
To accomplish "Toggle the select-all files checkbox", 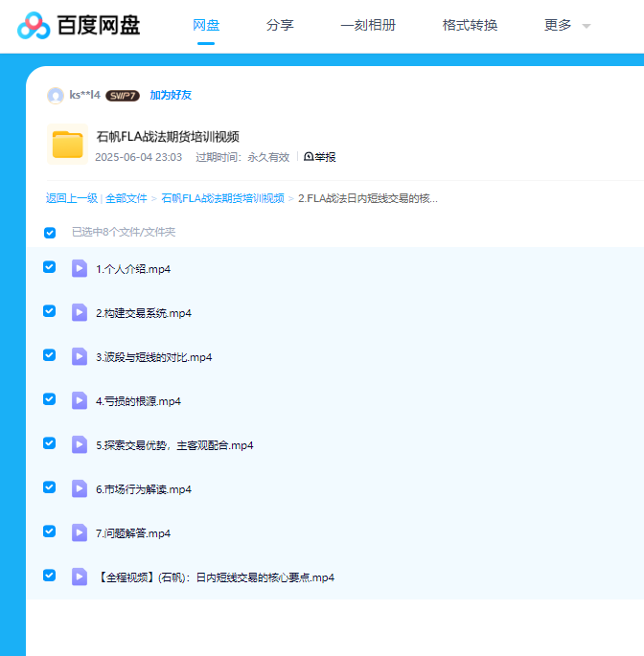I will 50,233.
